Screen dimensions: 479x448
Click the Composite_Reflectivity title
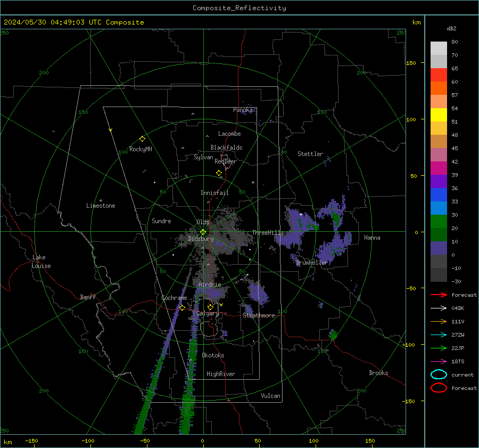click(240, 8)
